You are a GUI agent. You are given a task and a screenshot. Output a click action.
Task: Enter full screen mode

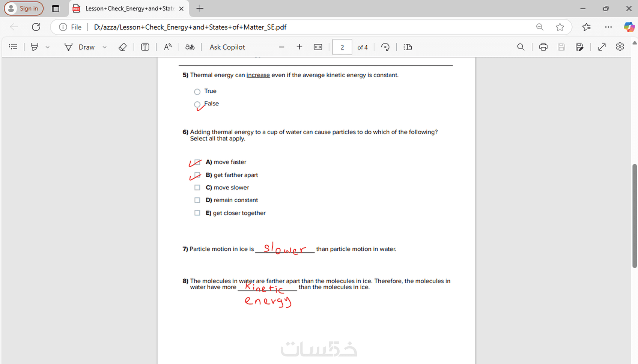point(602,47)
